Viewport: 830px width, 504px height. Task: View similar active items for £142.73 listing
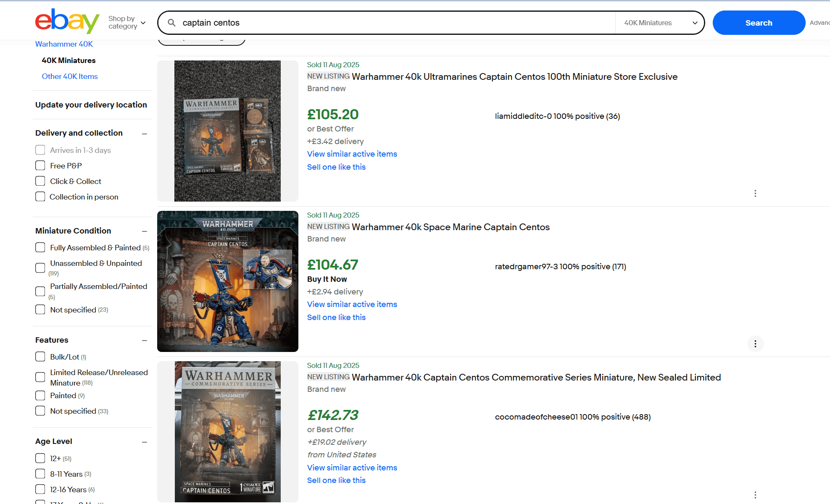coord(352,468)
